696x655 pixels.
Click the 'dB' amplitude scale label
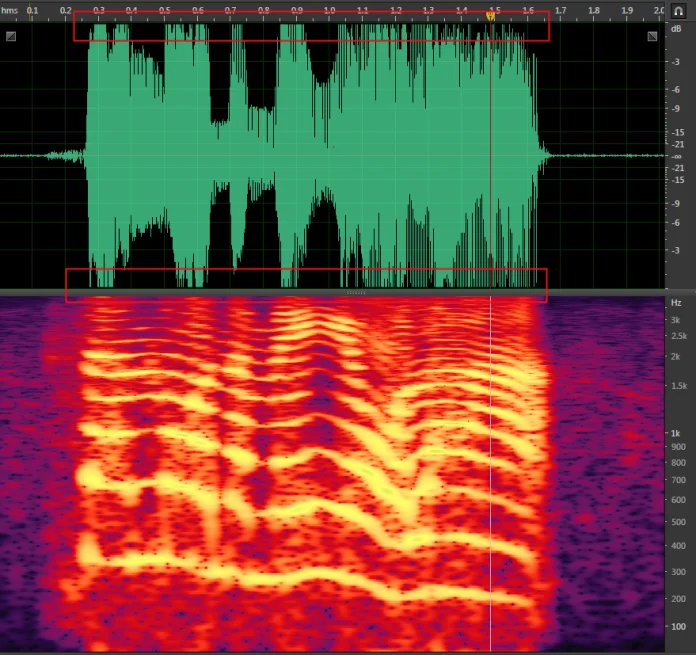tap(676, 29)
